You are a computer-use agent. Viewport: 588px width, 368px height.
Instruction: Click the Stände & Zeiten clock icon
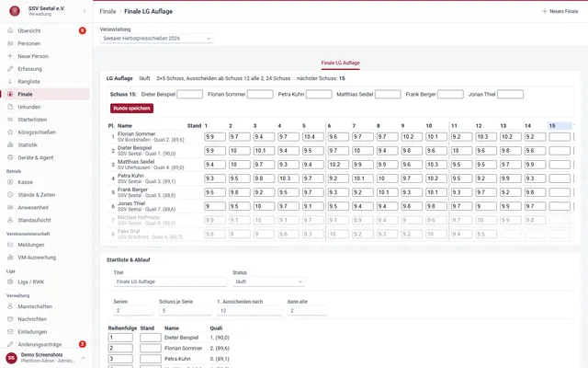pyautogui.click(x=10, y=194)
